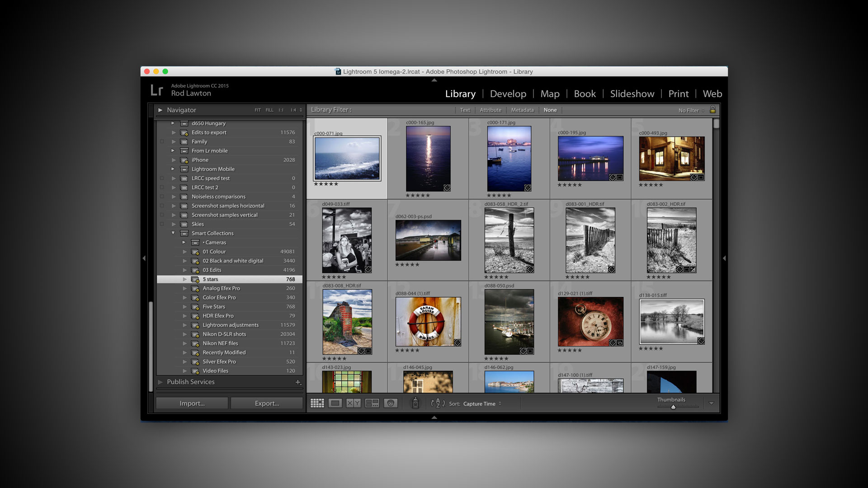Toggle the Text filter option

(x=464, y=110)
